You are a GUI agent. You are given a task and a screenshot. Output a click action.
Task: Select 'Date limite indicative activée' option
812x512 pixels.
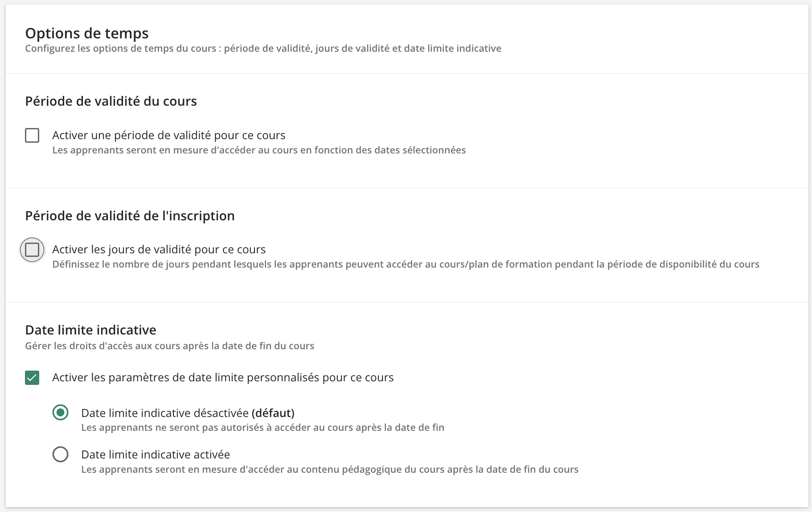point(60,454)
